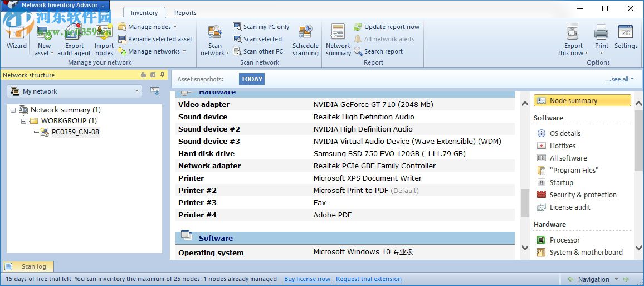Click Request trial extension link
Screen dimensions: 644x286
[369, 279]
